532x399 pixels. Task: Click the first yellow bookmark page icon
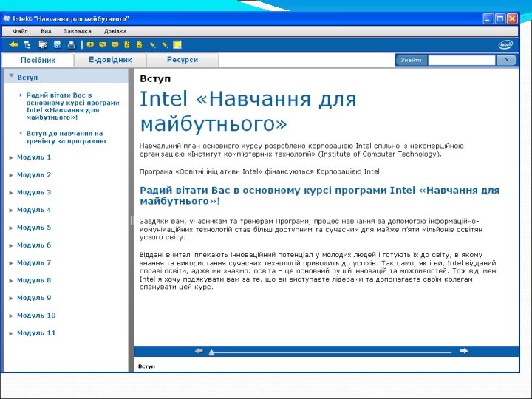pyautogui.click(x=127, y=44)
